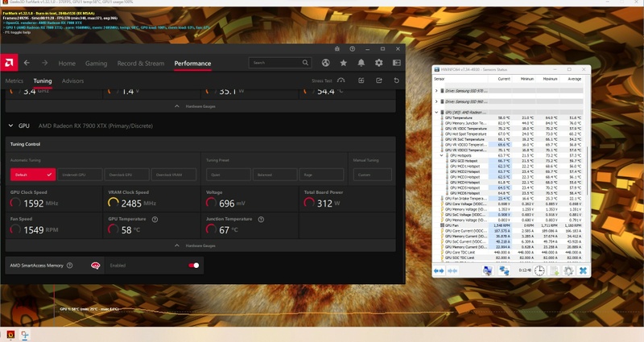Viewport: 644px width, 342px height.
Task: Switch to the Advisors sub-tab
Action: (72, 81)
